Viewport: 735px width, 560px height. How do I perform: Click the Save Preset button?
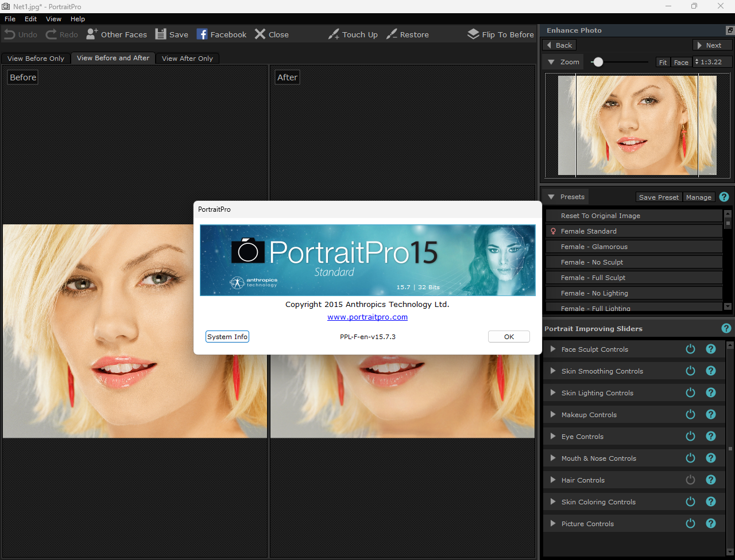click(x=659, y=197)
